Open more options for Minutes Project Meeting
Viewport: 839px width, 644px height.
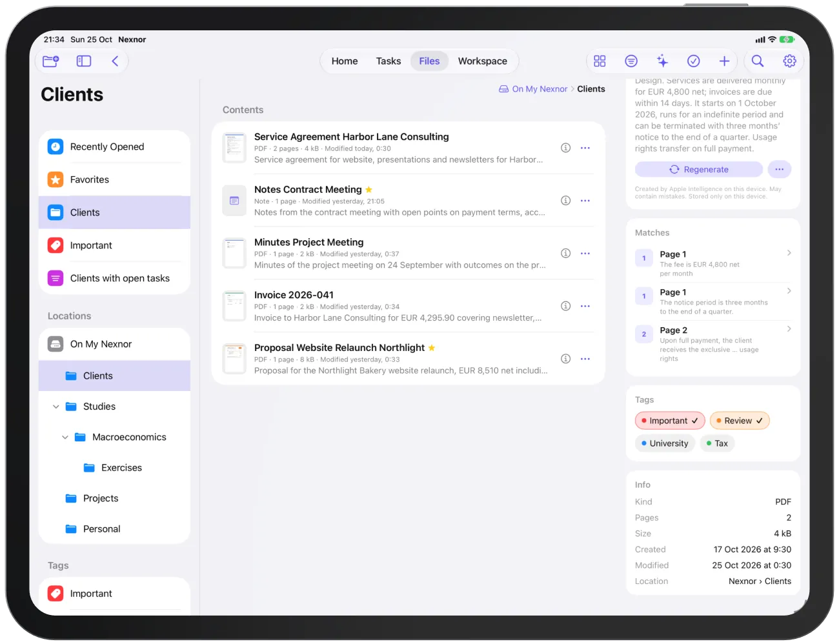point(585,254)
